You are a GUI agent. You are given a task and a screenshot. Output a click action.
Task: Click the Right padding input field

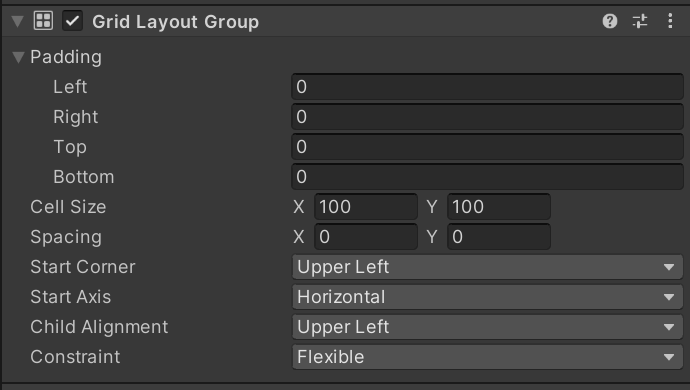point(487,117)
